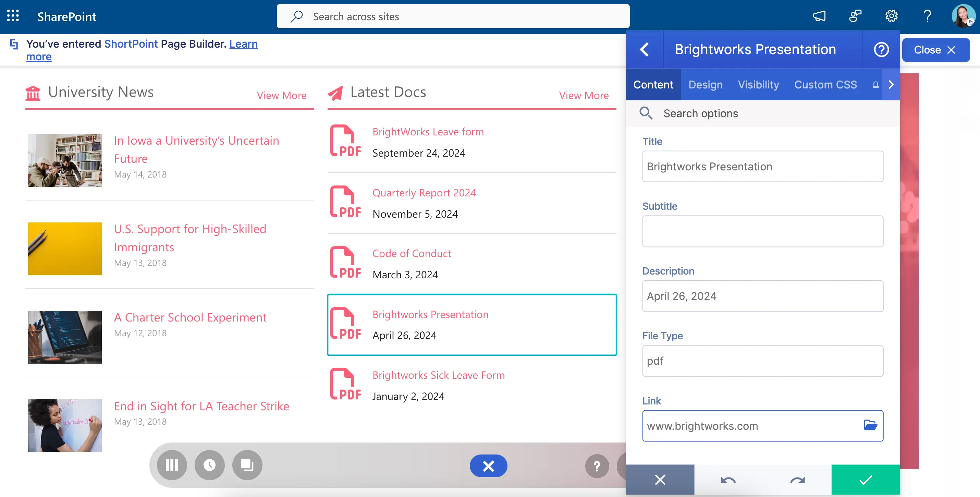Screen dimensions: 980x497
Task: Open help in the Brightworks Presentation panel
Action: (x=881, y=49)
